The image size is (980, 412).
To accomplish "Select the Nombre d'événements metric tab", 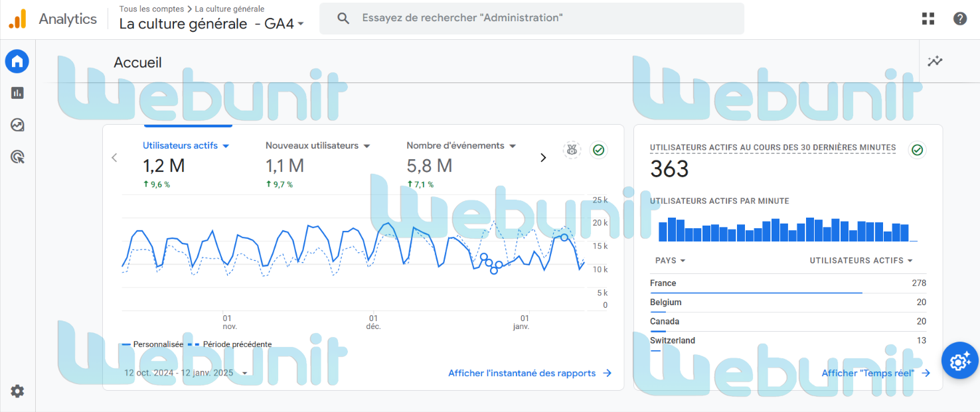I will point(455,145).
